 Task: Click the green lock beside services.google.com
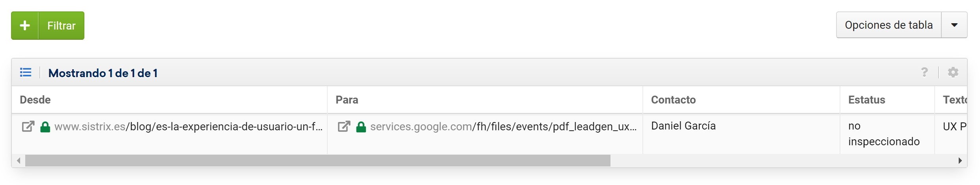coord(361,127)
